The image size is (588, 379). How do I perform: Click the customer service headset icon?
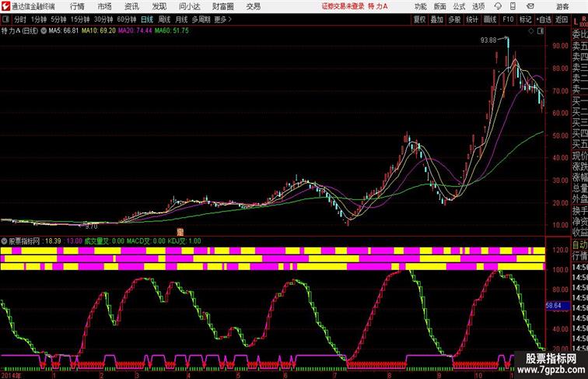(498, 6)
